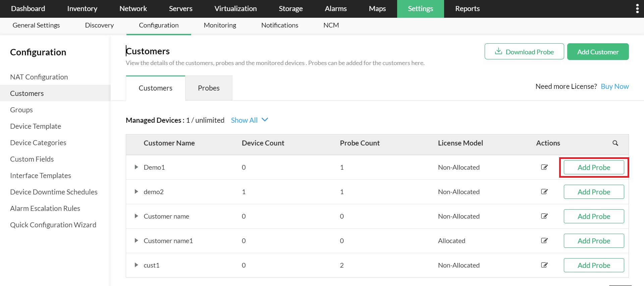
Task: Click the edit icon for demo2
Action: pos(544,191)
